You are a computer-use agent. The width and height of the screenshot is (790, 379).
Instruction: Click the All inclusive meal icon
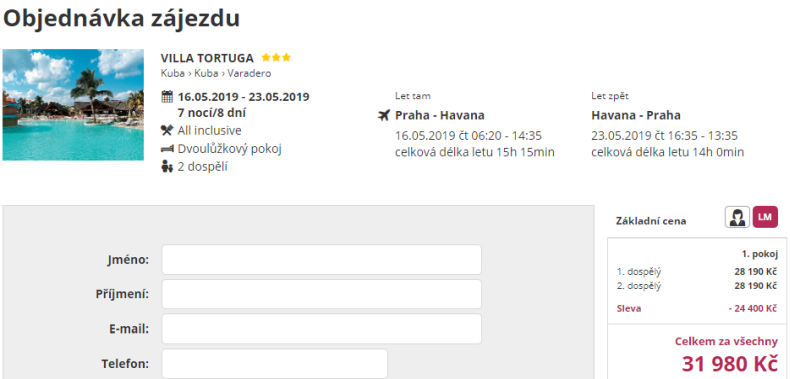tap(167, 131)
